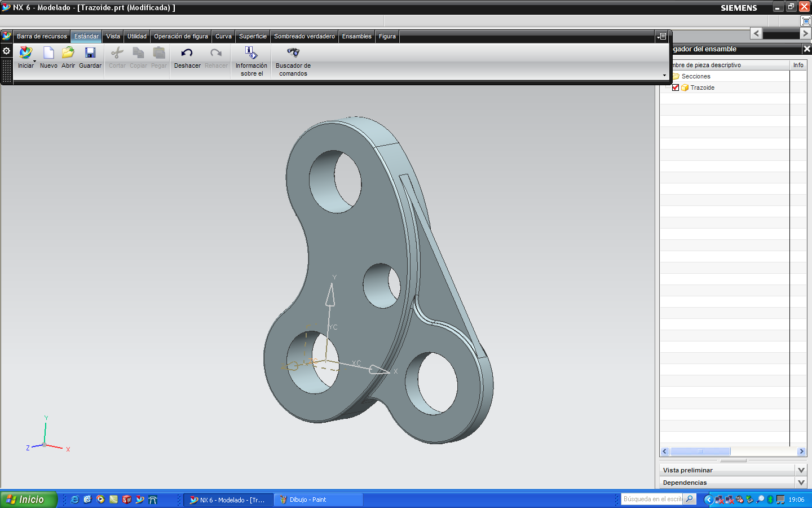Launch NX from the quick launch bar
The height and width of the screenshot is (508, 812).
click(140, 500)
